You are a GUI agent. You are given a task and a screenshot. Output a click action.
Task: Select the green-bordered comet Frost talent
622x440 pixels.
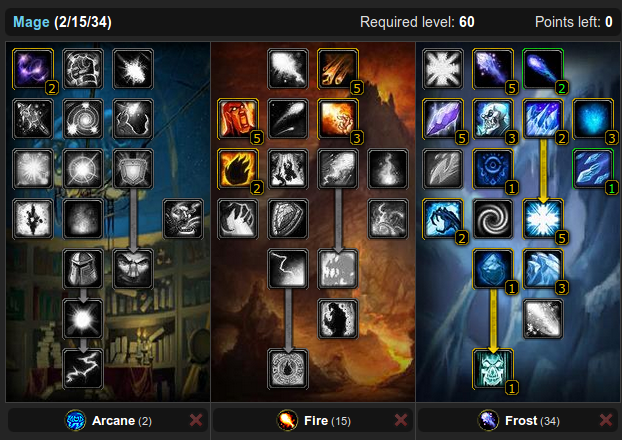pyautogui.click(x=543, y=69)
